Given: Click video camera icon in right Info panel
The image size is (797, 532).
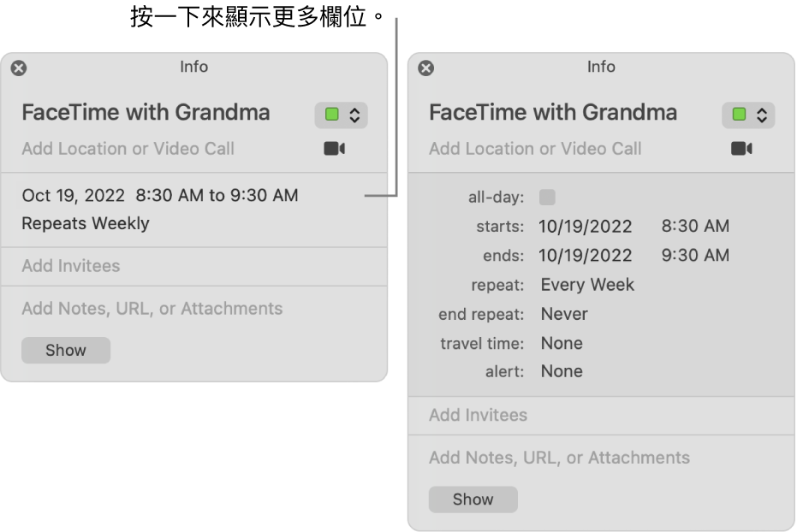Looking at the screenshot, I should pos(741,149).
